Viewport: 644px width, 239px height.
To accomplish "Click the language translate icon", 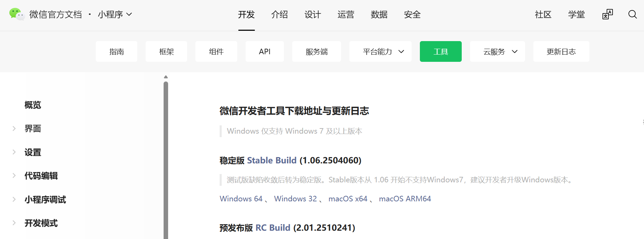I will click(607, 14).
